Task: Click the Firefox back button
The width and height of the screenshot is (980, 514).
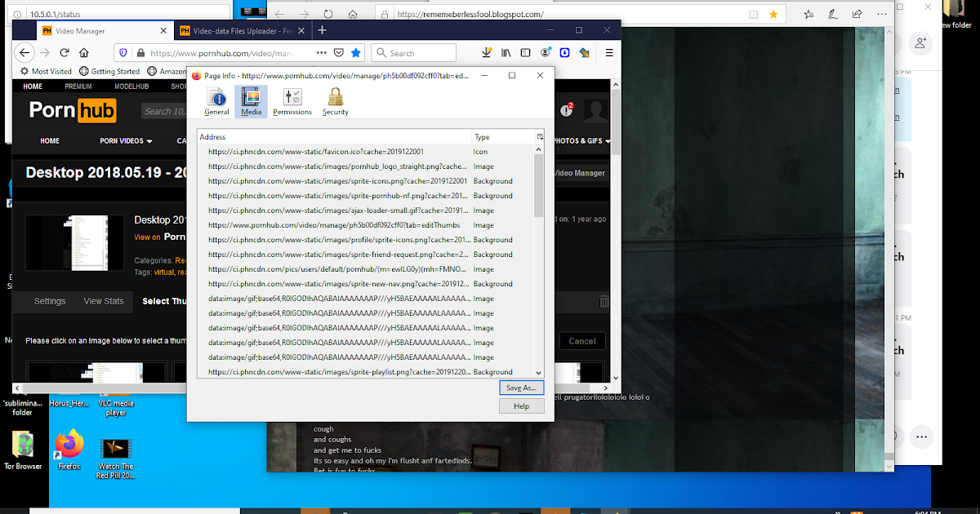Action: (x=24, y=52)
